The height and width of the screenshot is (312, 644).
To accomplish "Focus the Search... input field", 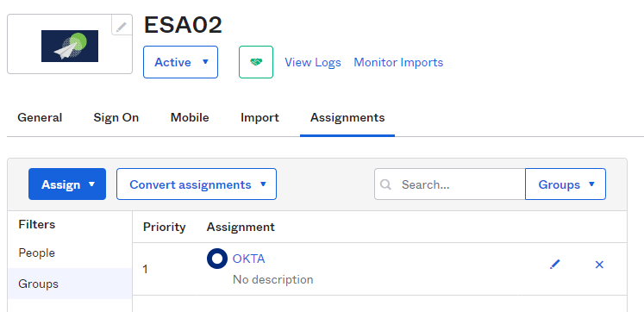I will pyautogui.click(x=450, y=184).
